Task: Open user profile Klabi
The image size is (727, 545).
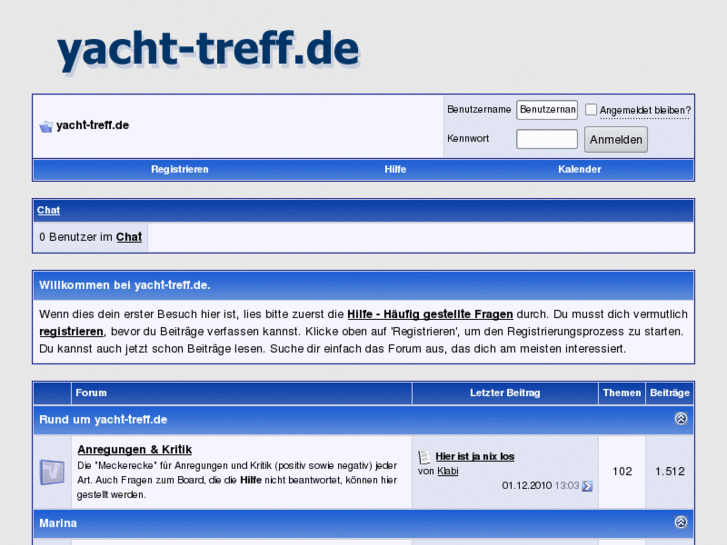Action: [x=448, y=471]
